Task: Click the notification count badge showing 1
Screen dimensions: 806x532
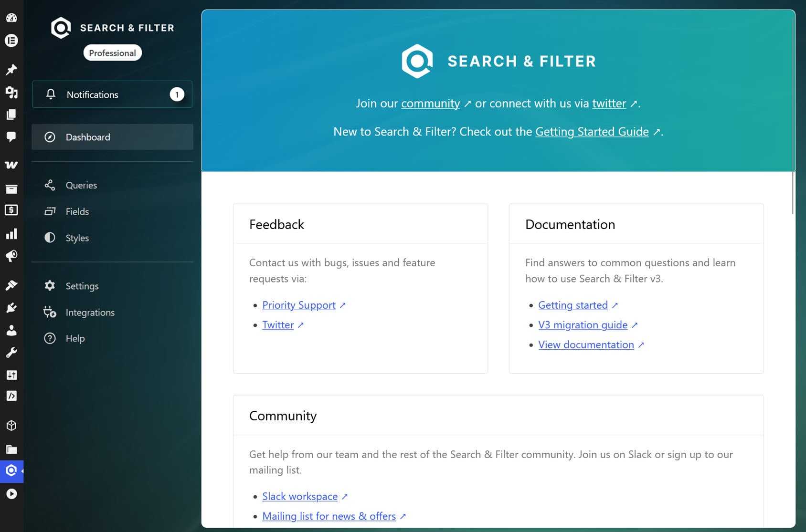Action: 177,94
